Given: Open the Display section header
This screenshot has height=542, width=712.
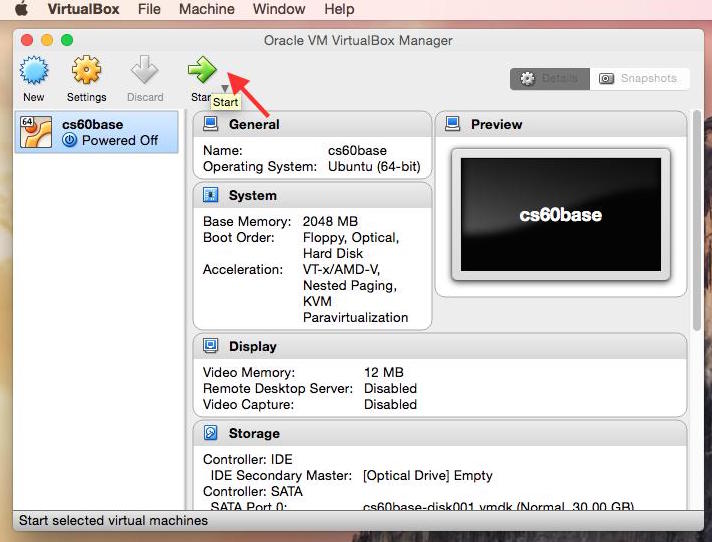Looking at the screenshot, I should click(x=440, y=346).
